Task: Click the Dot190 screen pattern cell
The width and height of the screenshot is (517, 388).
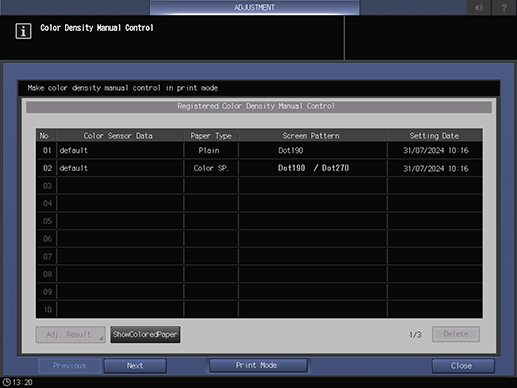Action: coord(313,150)
